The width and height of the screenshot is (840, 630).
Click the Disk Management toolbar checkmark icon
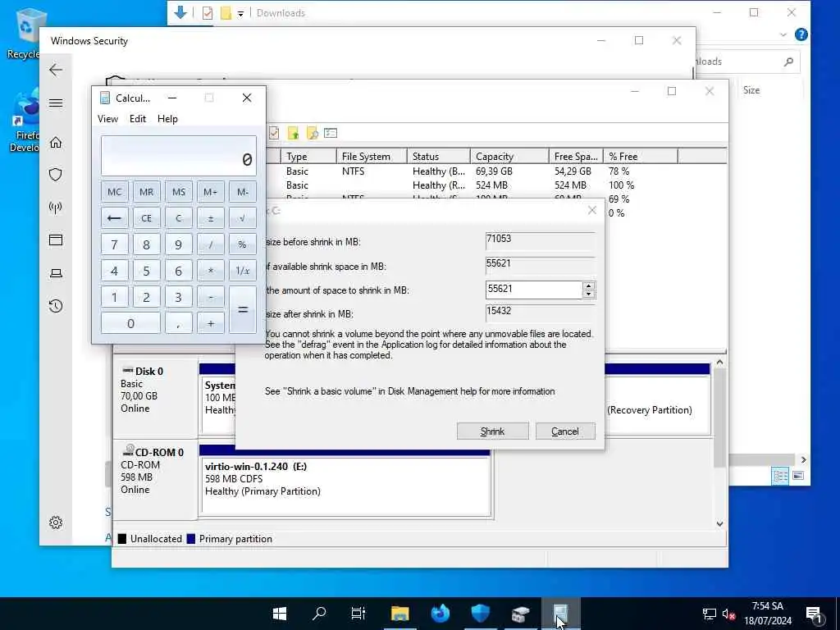tap(274, 133)
